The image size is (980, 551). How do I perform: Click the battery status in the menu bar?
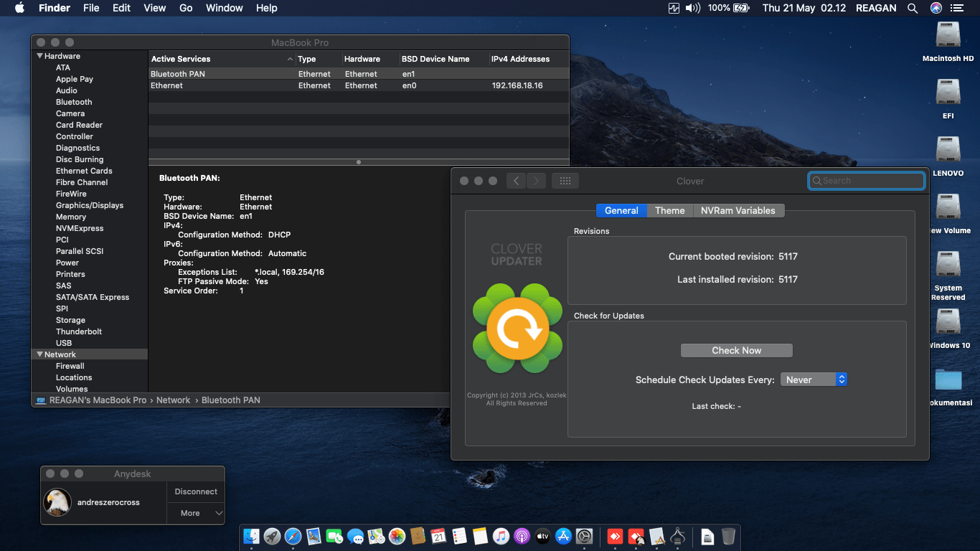(727, 8)
